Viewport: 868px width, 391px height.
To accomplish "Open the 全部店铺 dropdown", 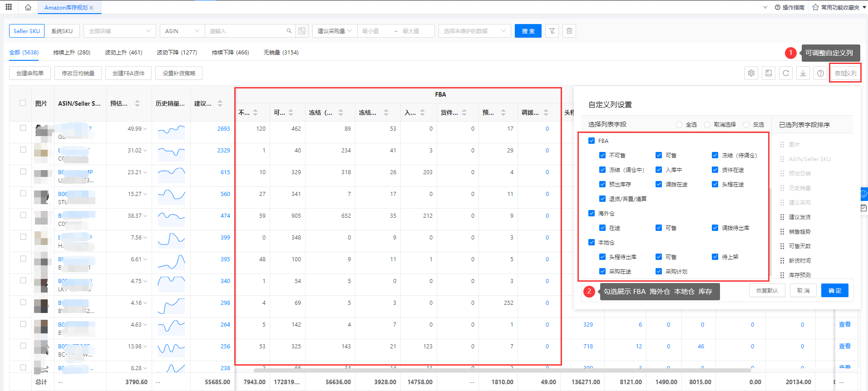I will point(119,31).
